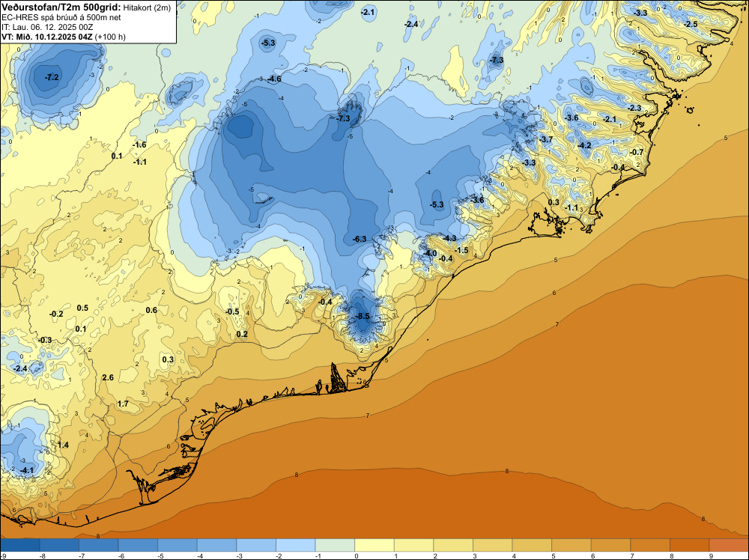Click the -1.5 temperature label
The height and width of the screenshot is (560, 749).
click(x=461, y=250)
